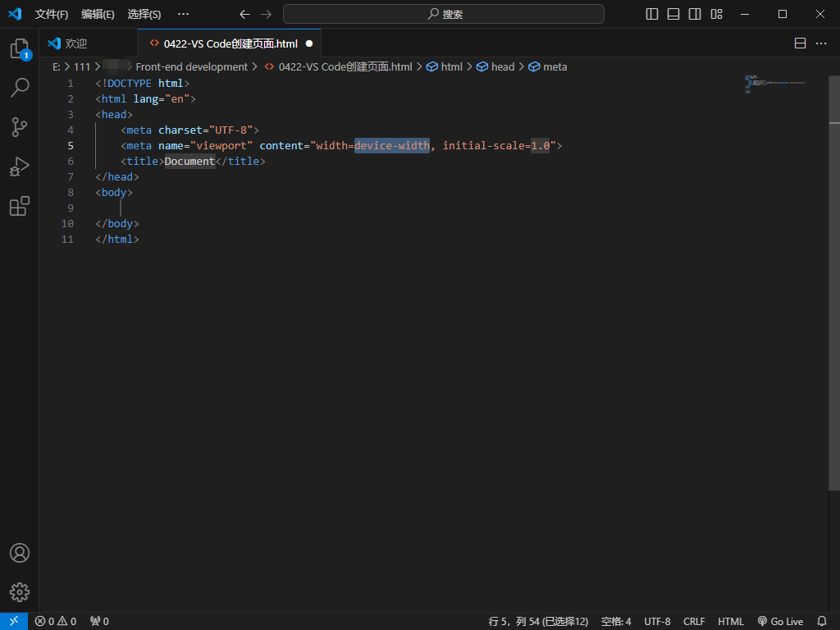
Task: Open remote window button in status bar
Action: tap(14, 622)
